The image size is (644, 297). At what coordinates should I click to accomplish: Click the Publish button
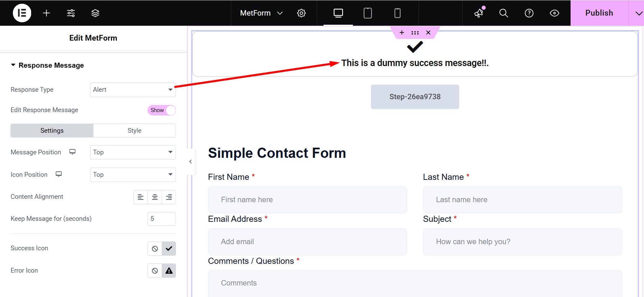point(599,13)
